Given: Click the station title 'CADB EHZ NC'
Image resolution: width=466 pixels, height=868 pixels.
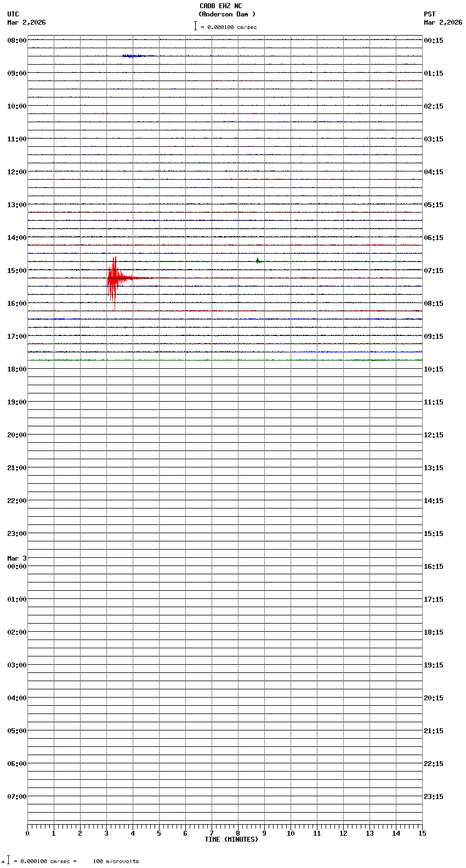Looking at the screenshot, I should coord(221,6).
